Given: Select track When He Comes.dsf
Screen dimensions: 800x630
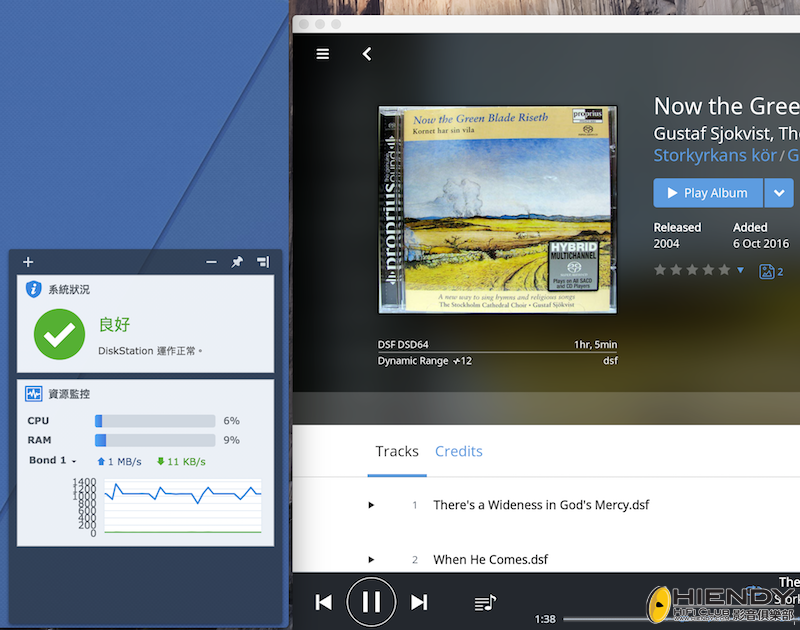Looking at the screenshot, I should pos(490,560).
